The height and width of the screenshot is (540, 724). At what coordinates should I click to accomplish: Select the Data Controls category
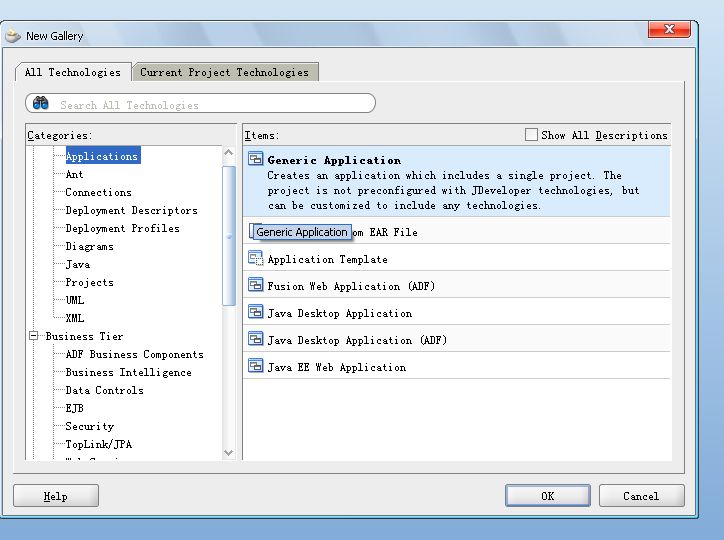click(104, 390)
